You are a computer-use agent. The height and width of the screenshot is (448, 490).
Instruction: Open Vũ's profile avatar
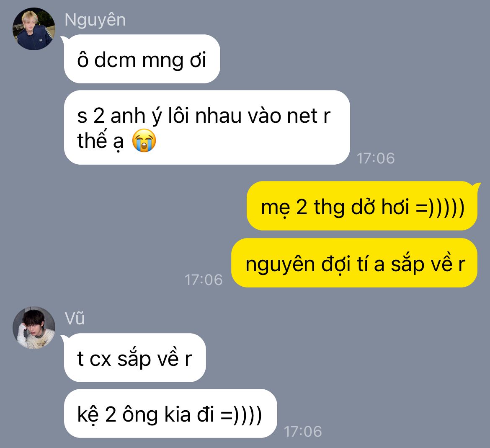tap(34, 327)
